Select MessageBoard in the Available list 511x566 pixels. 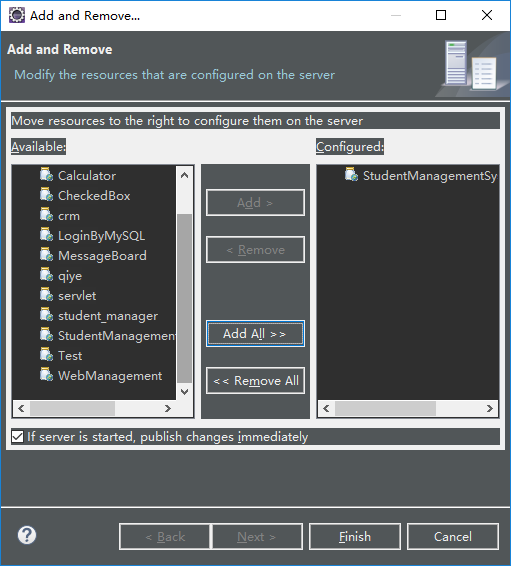pos(102,256)
